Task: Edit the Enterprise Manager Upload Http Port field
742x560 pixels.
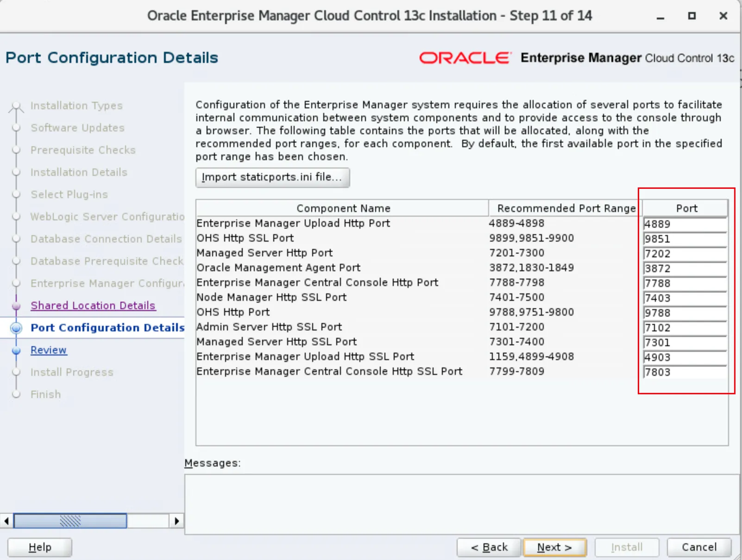Action: [x=685, y=224]
